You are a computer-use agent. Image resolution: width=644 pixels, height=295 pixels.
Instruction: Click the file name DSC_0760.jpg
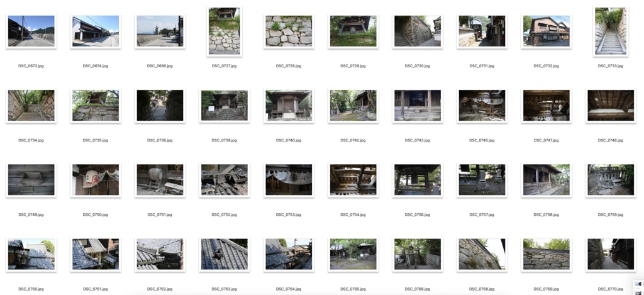click(31, 289)
